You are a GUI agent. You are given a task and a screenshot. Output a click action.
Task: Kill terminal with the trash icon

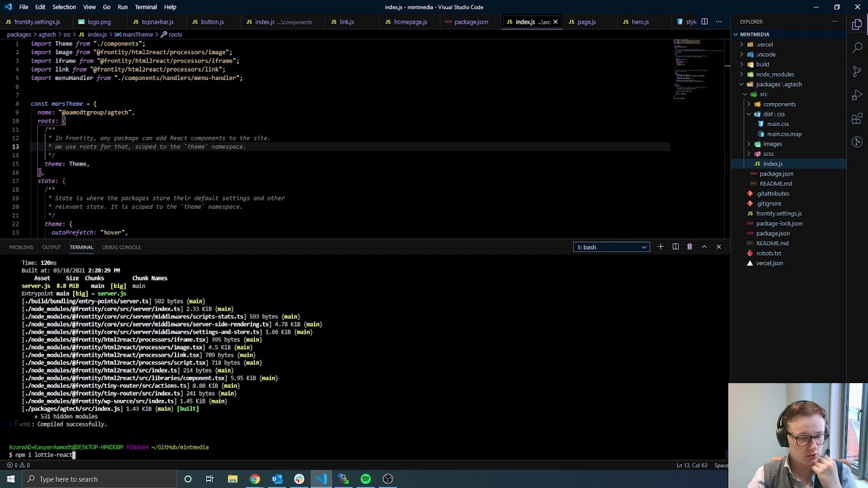tap(690, 247)
